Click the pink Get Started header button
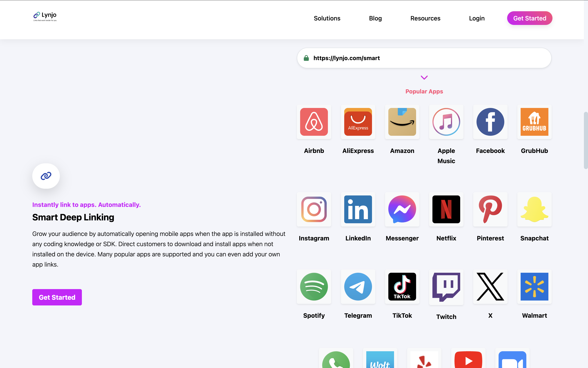The image size is (588, 368). point(530,18)
